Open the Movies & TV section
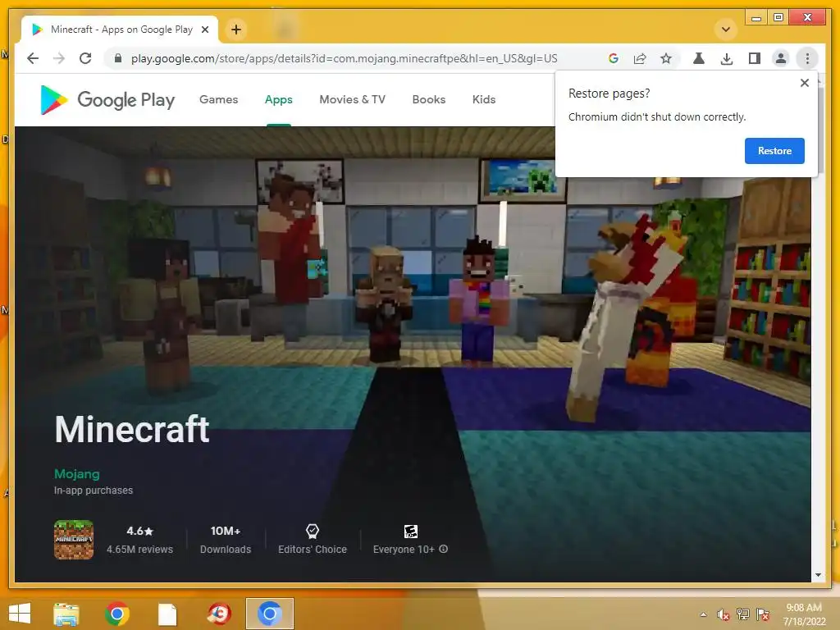This screenshot has height=630, width=840. tap(353, 99)
